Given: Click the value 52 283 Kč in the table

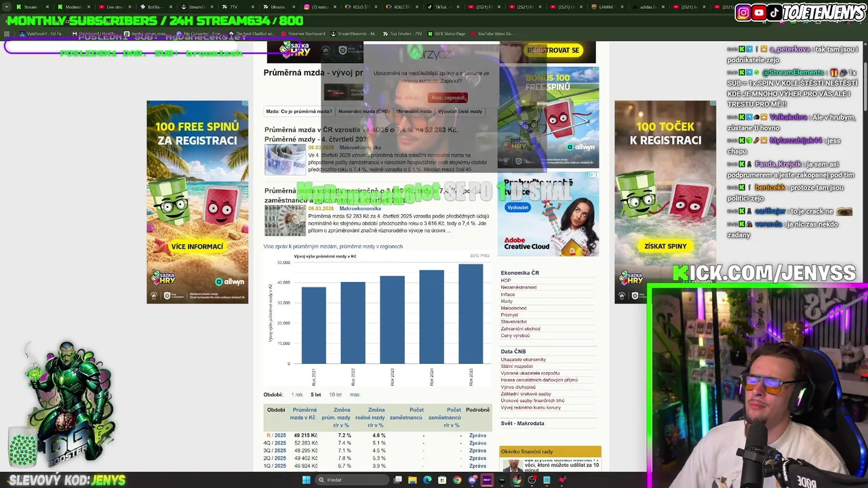Looking at the screenshot, I should point(306,443).
